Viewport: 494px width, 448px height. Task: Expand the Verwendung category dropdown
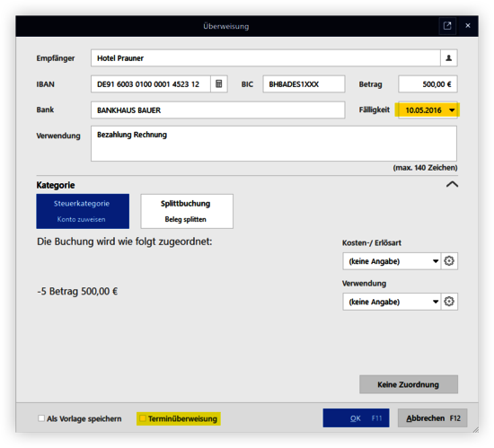coord(436,302)
